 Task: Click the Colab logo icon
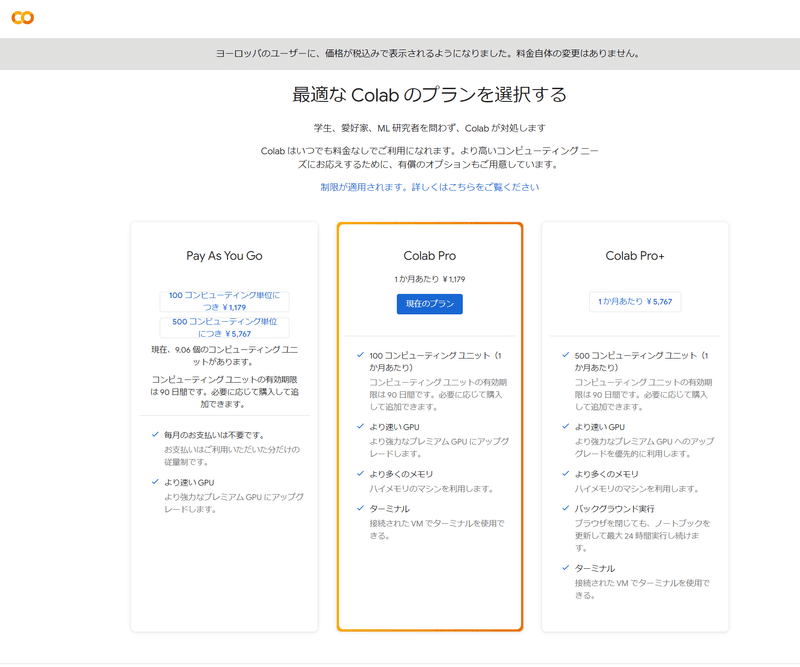click(x=23, y=18)
